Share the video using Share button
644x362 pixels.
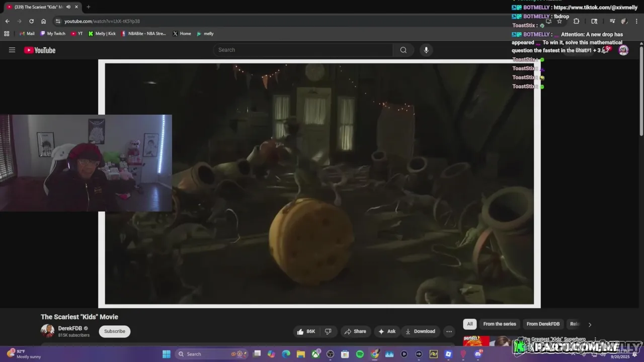point(355,331)
